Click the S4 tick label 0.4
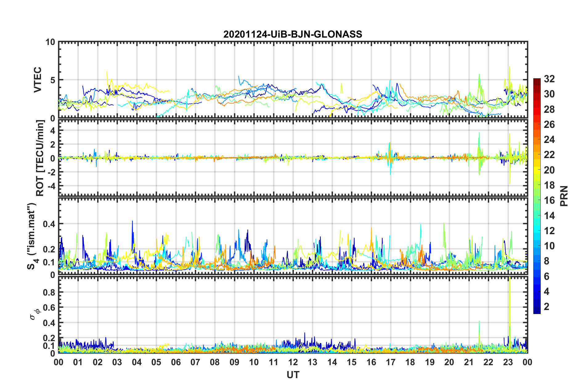This screenshot has width=586, height=392. (x=49, y=224)
